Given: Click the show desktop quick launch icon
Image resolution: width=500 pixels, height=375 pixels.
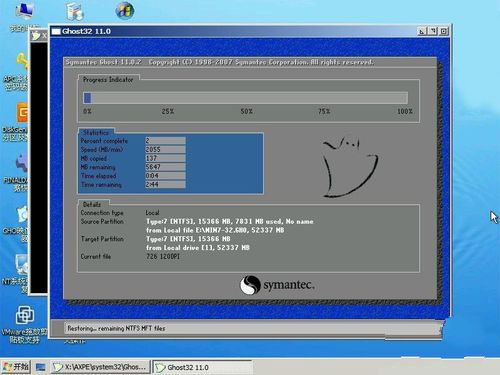Looking at the screenshot, I should (x=41, y=367).
